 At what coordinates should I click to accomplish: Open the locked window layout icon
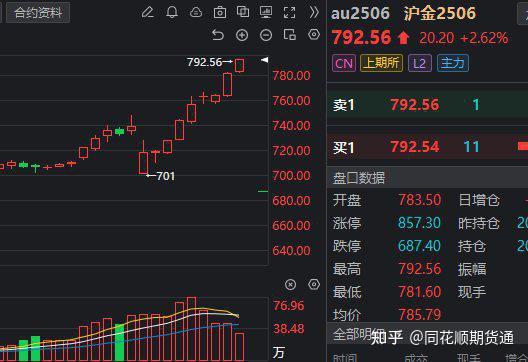coord(290,34)
